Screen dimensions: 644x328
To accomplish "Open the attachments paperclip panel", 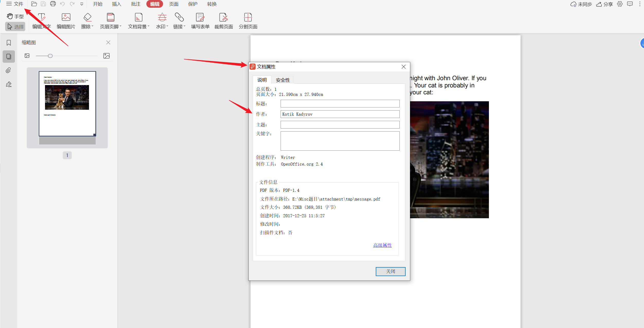I will [x=8, y=70].
